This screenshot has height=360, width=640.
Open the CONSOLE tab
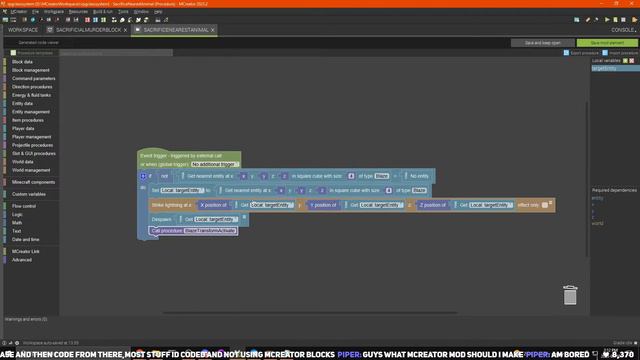pos(623,30)
